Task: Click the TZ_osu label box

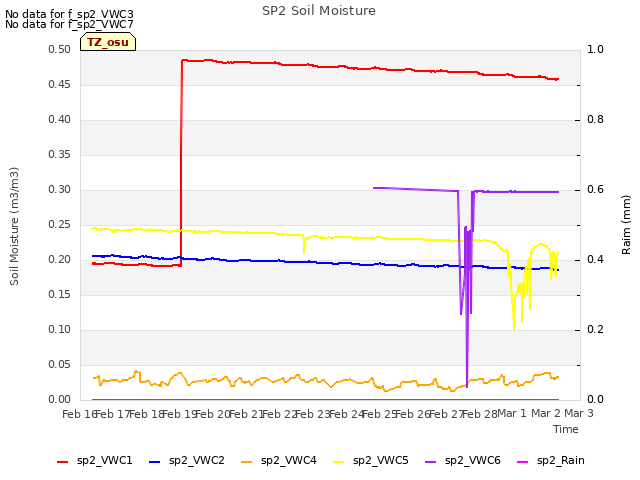Action: pyautogui.click(x=108, y=42)
